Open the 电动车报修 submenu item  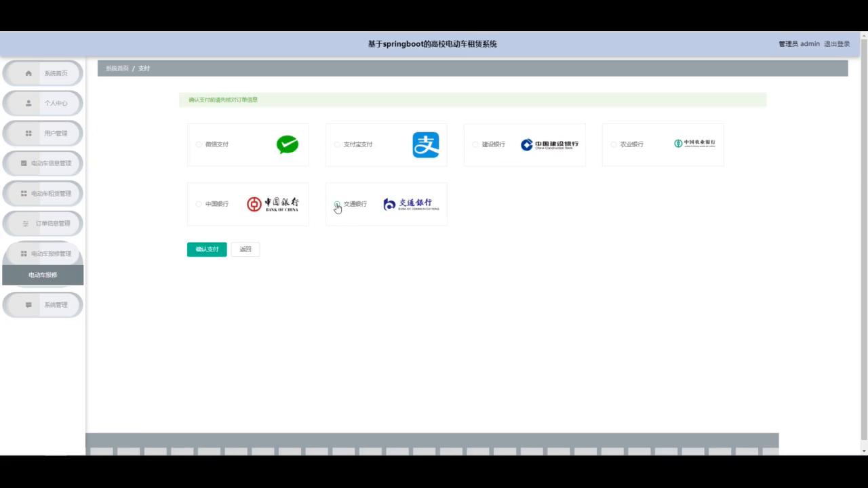click(43, 275)
